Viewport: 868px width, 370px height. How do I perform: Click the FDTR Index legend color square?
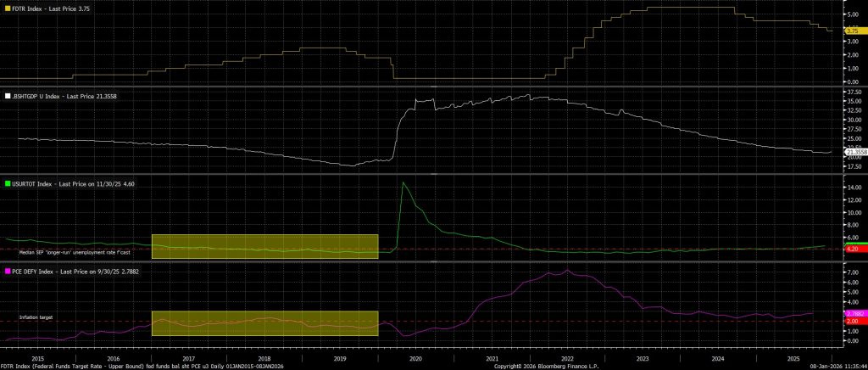coord(8,9)
